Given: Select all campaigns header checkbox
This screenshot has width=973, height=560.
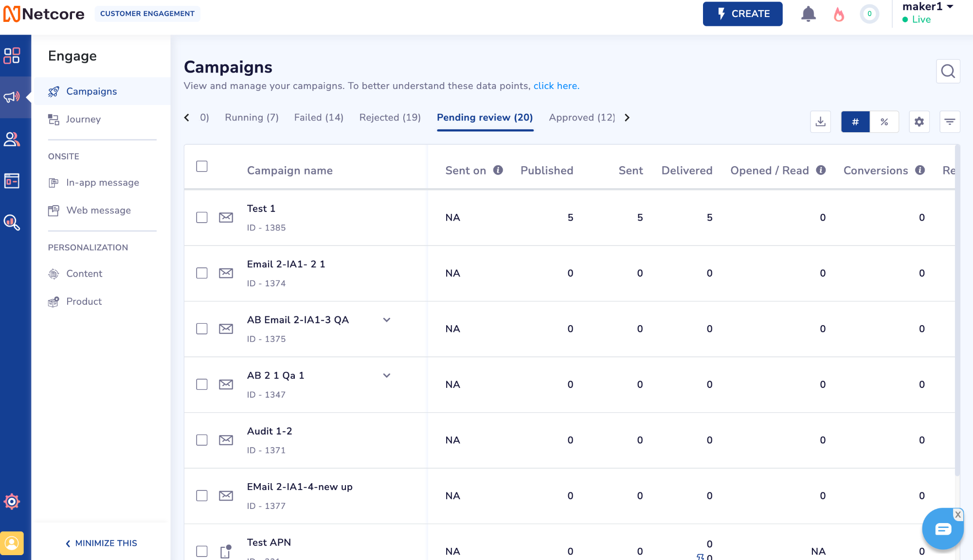Looking at the screenshot, I should pyautogui.click(x=202, y=166).
